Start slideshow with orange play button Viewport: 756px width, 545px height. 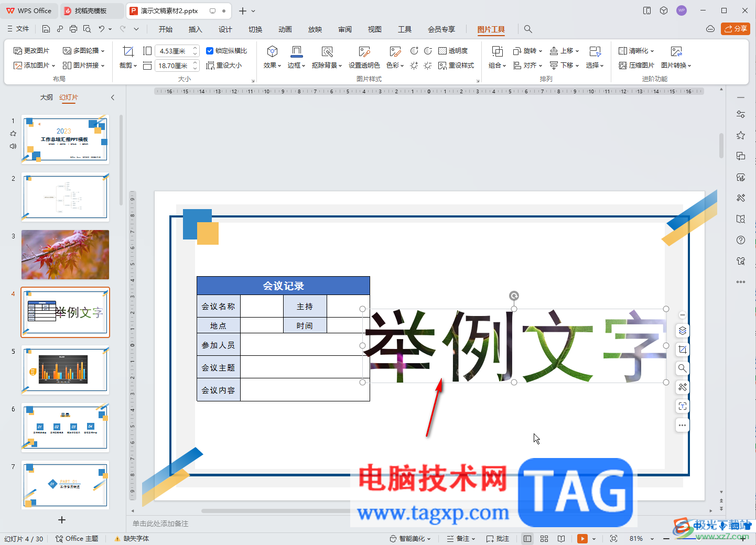click(x=582, y=539)
